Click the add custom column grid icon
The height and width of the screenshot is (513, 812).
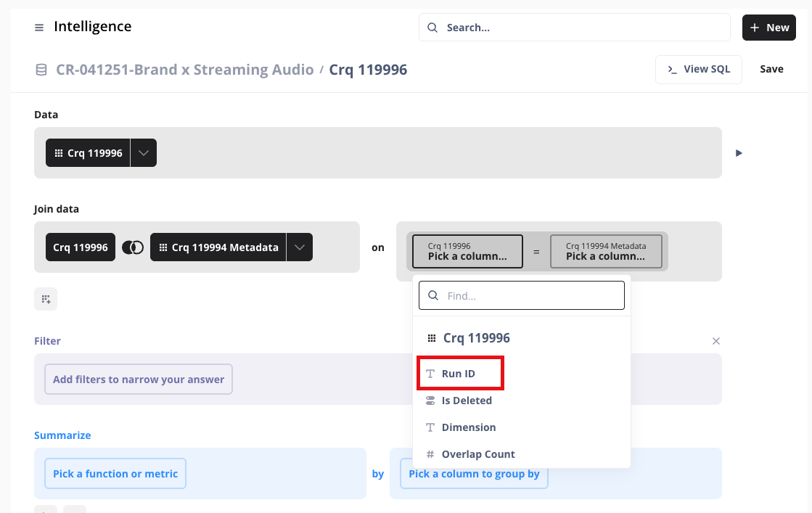pyautogui.click(x=46, y=299)
